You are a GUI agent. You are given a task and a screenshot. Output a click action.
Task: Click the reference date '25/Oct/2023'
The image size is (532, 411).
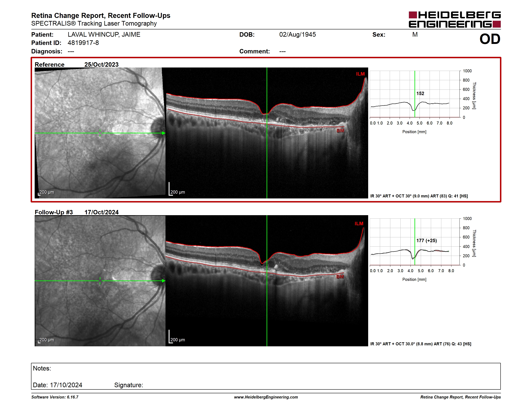click(x=101, y=64)
